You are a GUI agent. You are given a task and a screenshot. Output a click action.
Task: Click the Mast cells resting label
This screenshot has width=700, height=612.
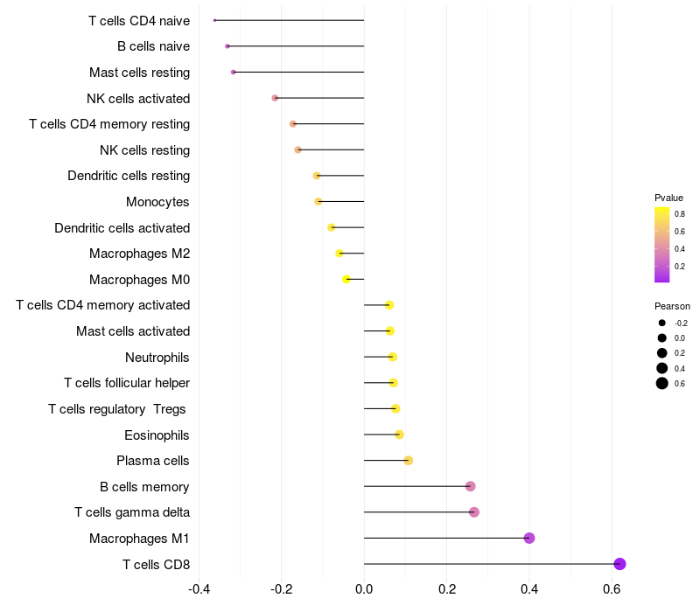[139, 73]
